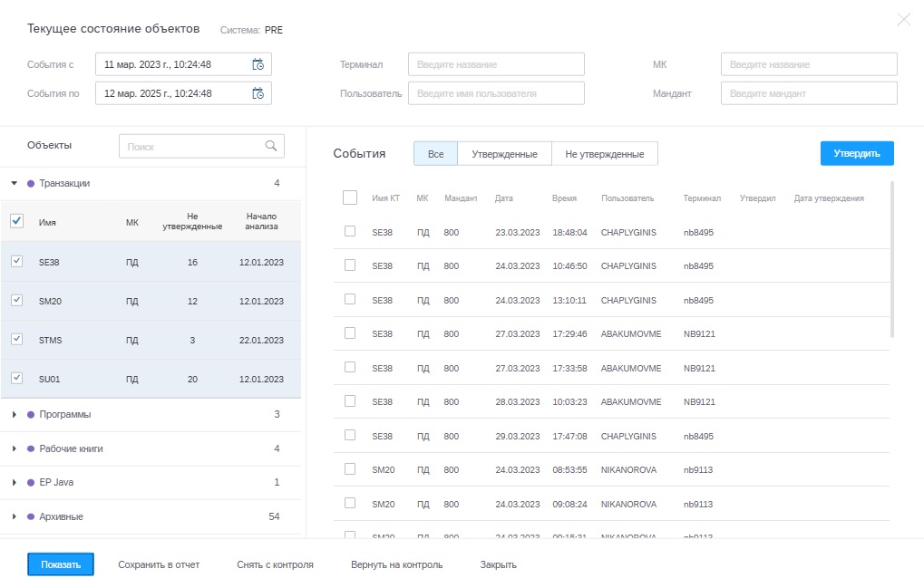Collapse the Транзакции tree group
Screen dimensions: 924x588
tap(15, 183)
